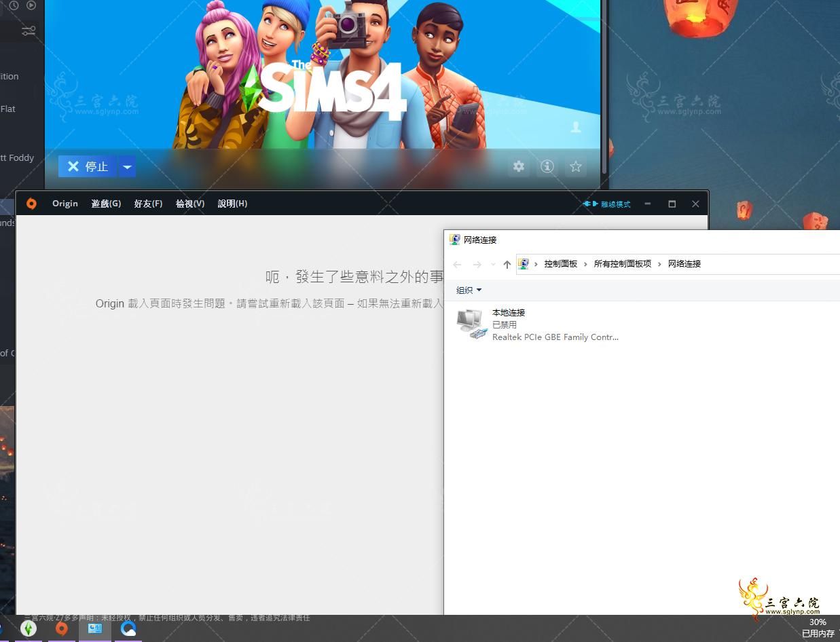This screenshot has height=642, width=840.
Task: Close the Origin window
Action: coord(695,204)
